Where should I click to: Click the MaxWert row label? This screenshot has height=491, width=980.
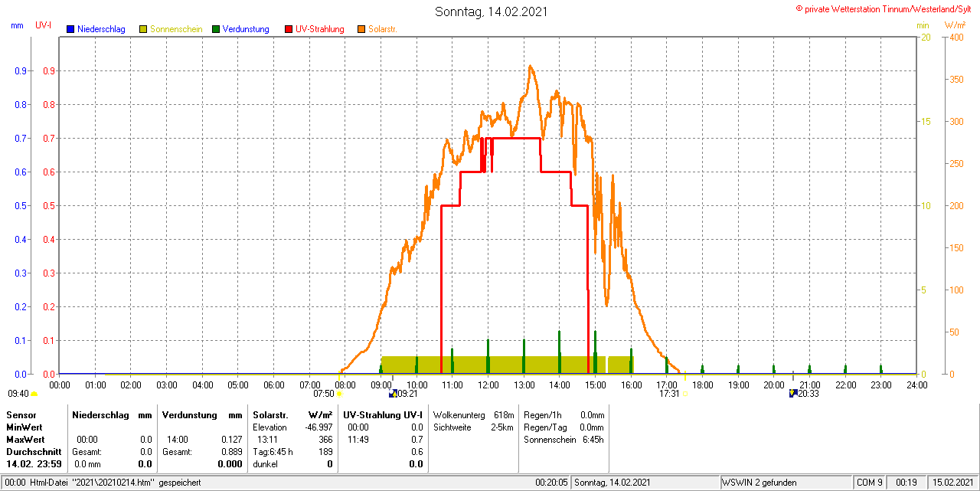coord(25,440)
